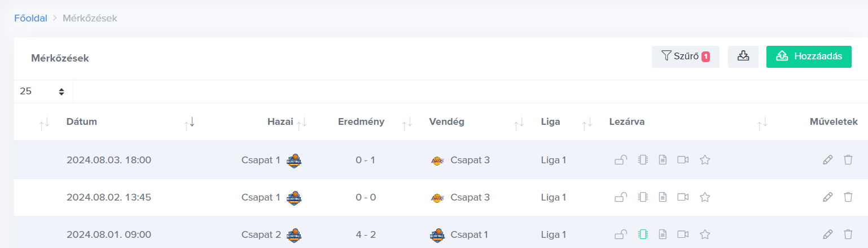This screenshot has width=868, height=248.
Task: Open the 25 rows-per-page dropdown
Action: point(43,91)
